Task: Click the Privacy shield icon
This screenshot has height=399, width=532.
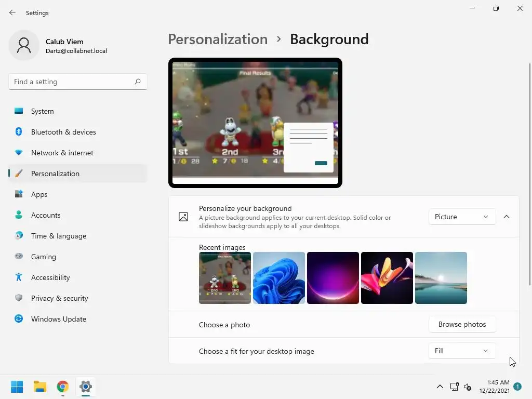Action: [x=19, y=298]
